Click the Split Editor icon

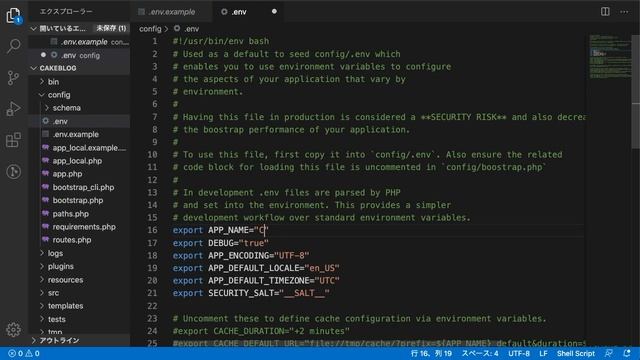pos(605,11)
